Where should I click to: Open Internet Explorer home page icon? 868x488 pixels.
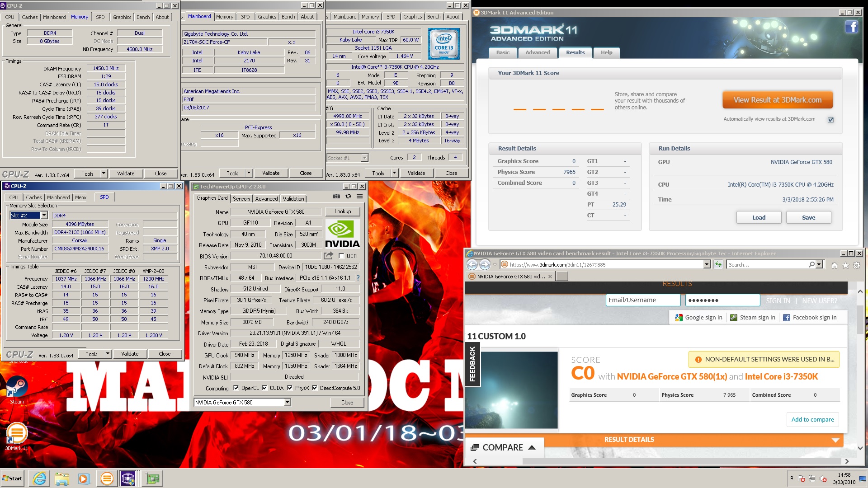coord(835,265)
